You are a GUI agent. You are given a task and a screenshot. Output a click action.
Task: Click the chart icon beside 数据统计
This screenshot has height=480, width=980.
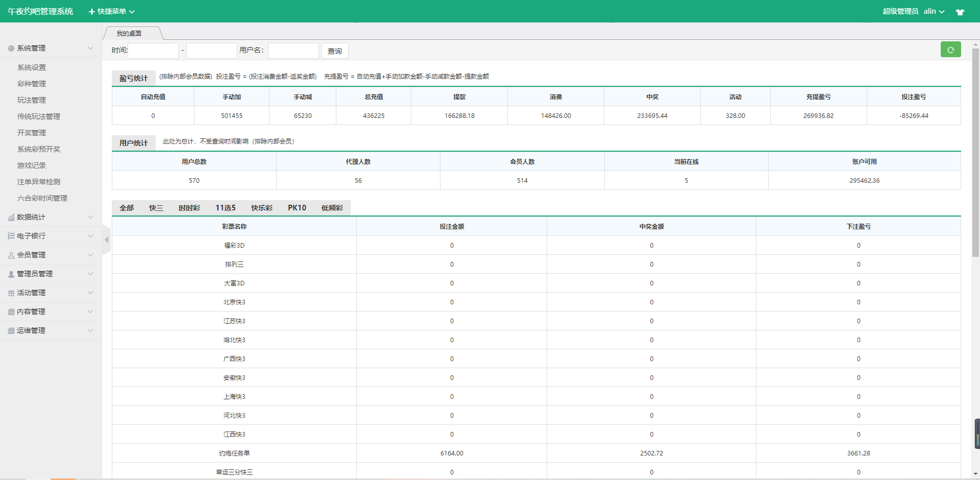[x=11, y=218]
